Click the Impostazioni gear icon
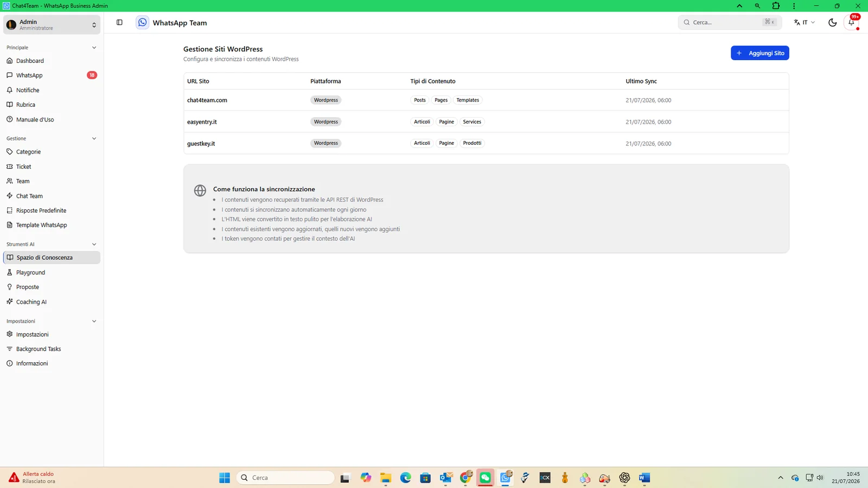 pos(10,334)
